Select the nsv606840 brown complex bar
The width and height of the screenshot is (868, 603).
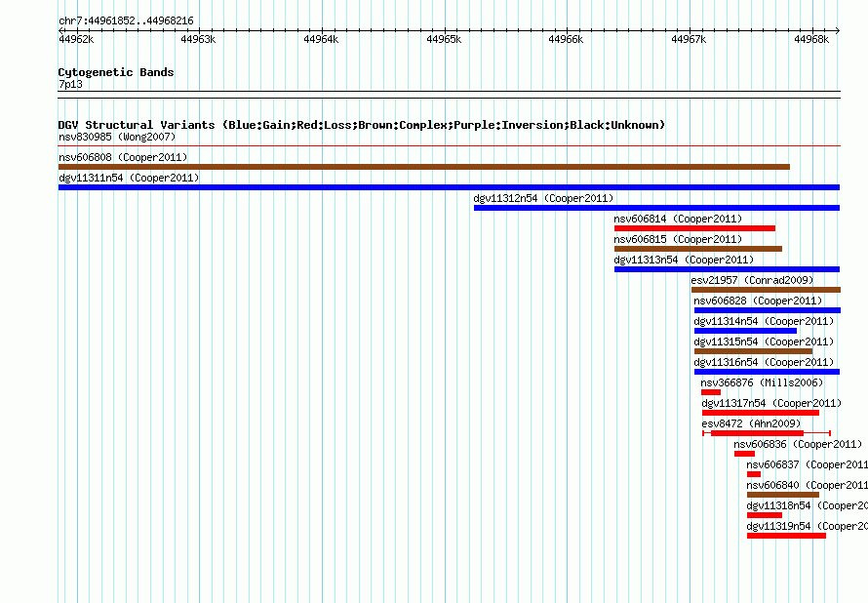tap(783, 495)
